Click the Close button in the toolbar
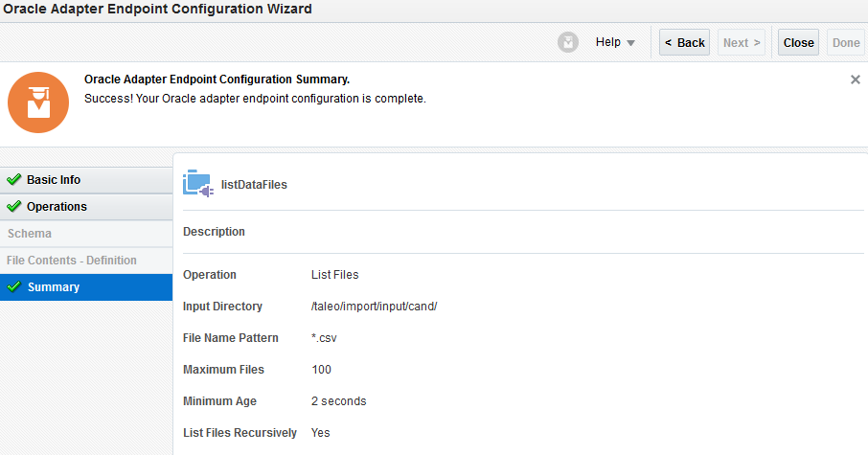This screenshot has width=868, height=455. (798, 42)
